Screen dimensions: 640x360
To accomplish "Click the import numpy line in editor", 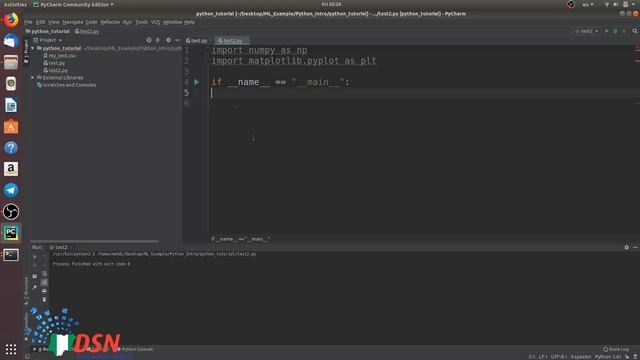I will [x=259, y=50].
